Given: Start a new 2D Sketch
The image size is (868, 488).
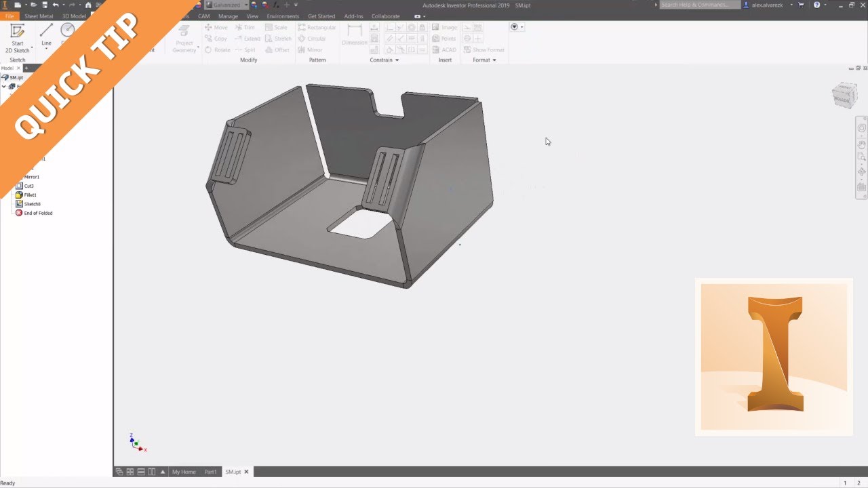Looking at the screenshot, I should 18,38.
